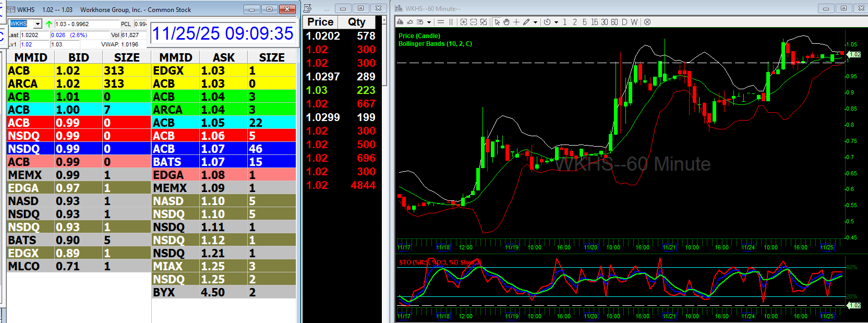Select the pencil drawing tool

pyautogui.click(x=526, y=22)
